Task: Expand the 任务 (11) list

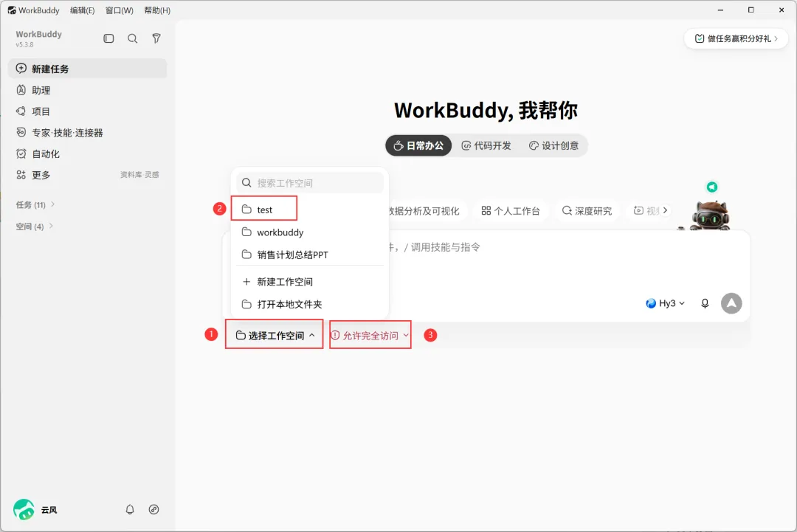Action: [x=35, y=205]
